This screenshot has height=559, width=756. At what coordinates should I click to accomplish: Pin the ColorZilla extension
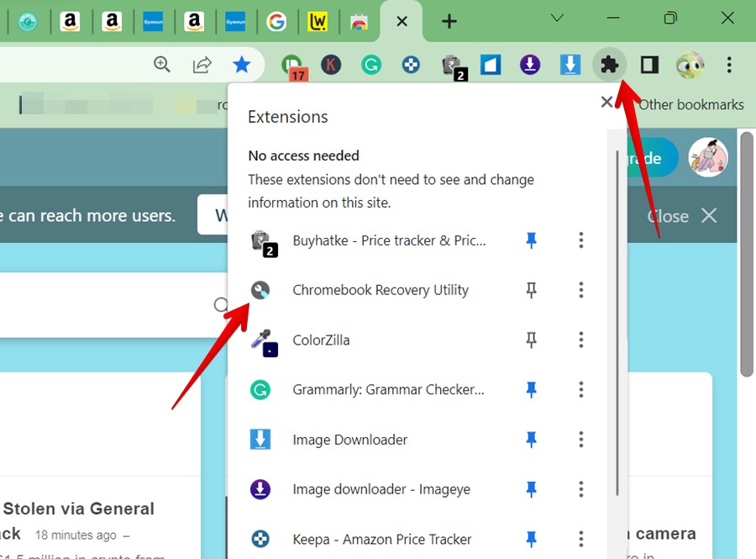[x=531, y=340]
